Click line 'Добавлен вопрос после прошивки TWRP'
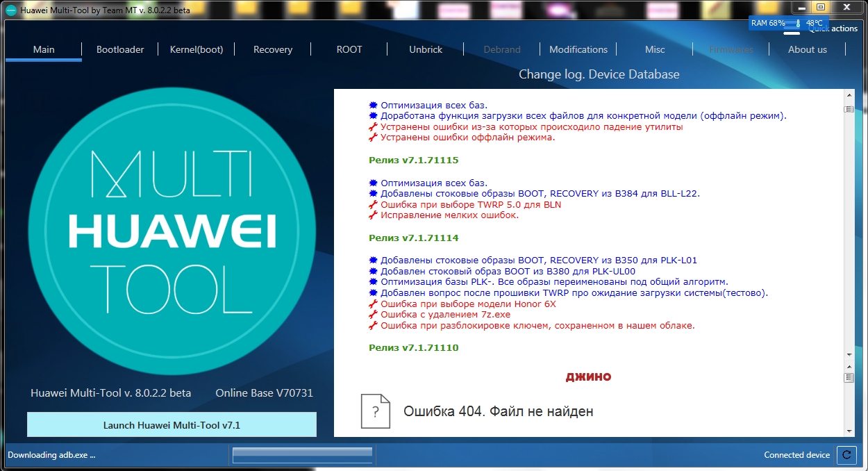This screenshot has height=471, width=868. tap(569, 293)
